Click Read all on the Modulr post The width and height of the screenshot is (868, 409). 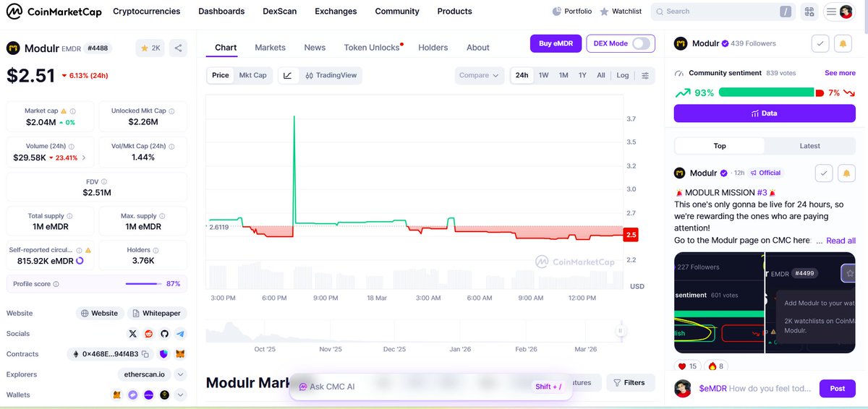[841, 241]
